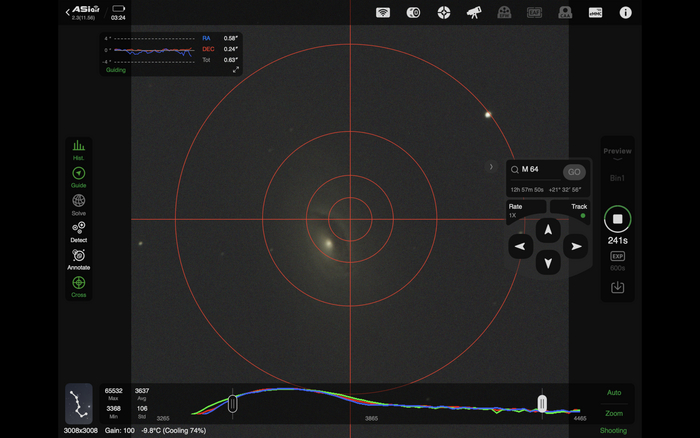Image resolution: width=700 pixels, height=438 pixels.
Task: Toggle the Cross crosshair overlay
Action: pyautogui.click(x=78, y=284)
